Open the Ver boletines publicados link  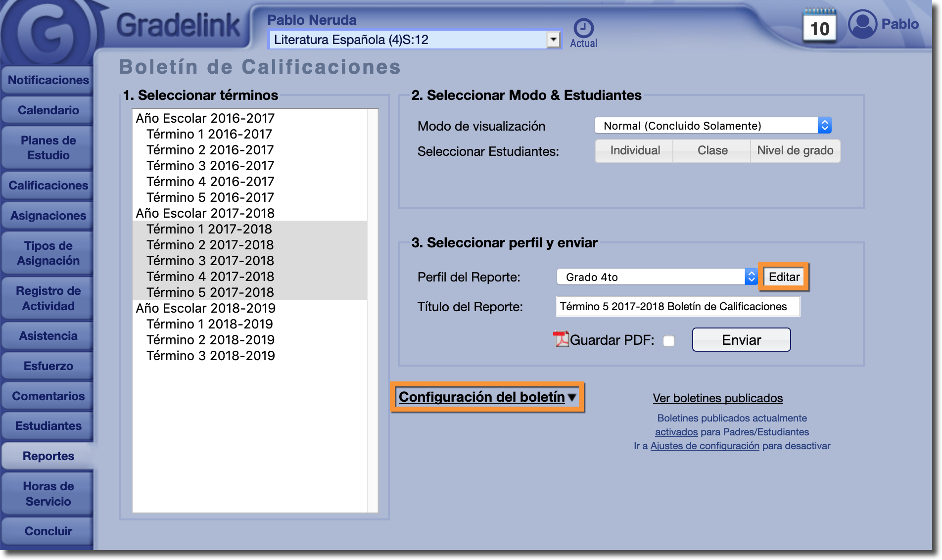[x=717, y=398]
